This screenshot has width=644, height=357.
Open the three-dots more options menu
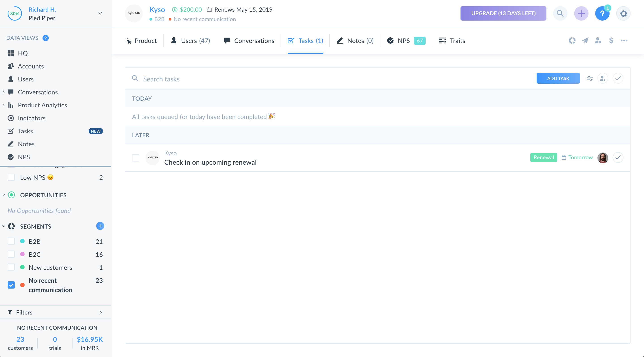point(624,40)
